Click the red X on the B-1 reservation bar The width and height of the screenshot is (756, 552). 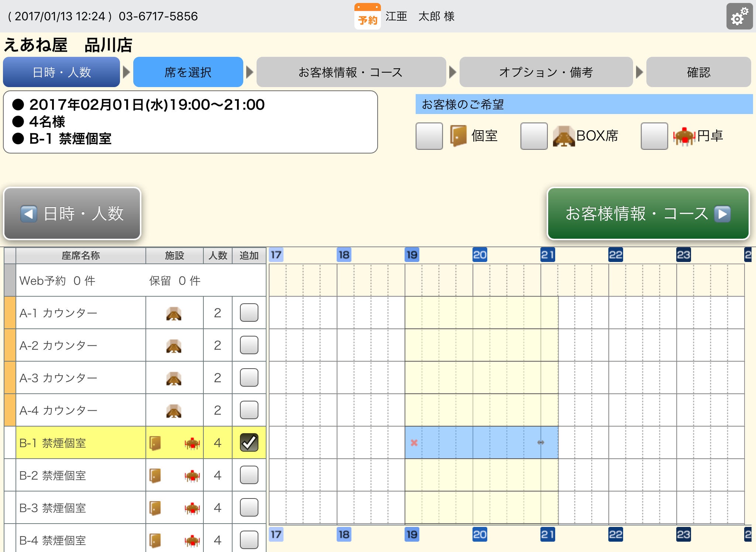(414, 442)
